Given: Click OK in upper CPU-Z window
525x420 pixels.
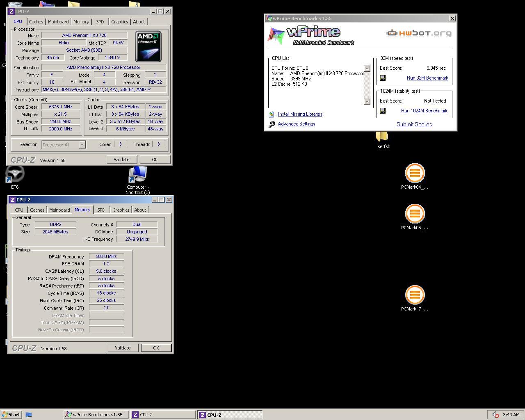Looking at the screenshot, I should click(x=155, y=160).
